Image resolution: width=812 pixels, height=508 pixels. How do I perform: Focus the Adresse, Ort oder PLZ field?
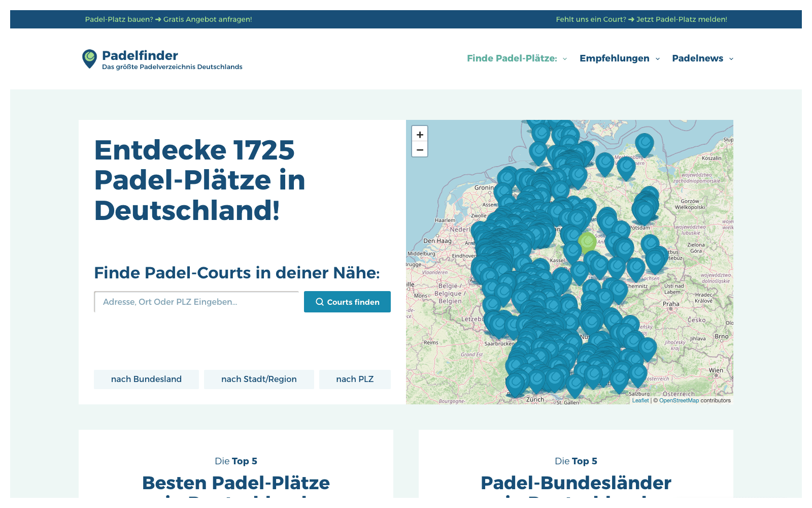coord(196,302)
